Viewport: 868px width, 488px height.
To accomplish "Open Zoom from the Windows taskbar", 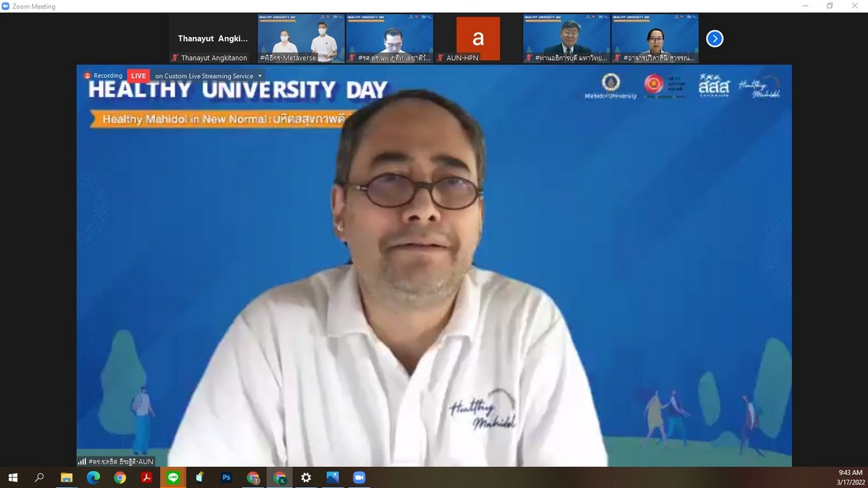I will 359,477.
